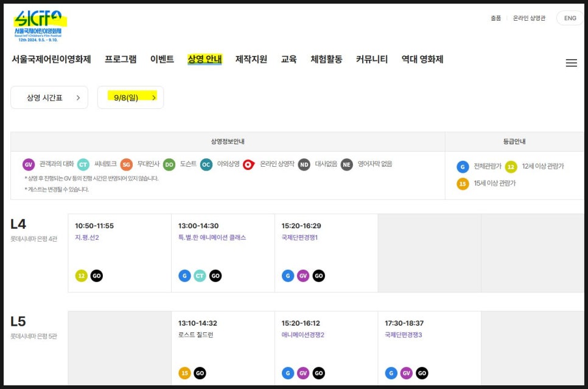Open 제작지원 menu
Image resolution: width=588 pixels, height=389 pixels.
[x=251, y=59]
